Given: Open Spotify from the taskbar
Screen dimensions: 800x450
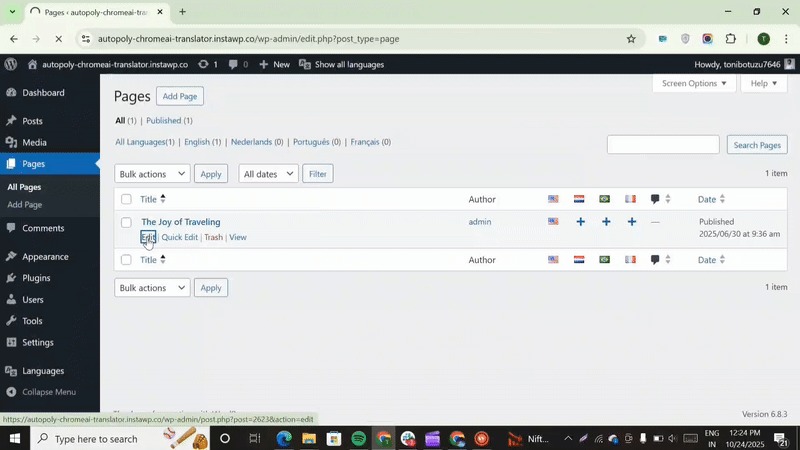Looking at the screenshot, I should 359,438.
